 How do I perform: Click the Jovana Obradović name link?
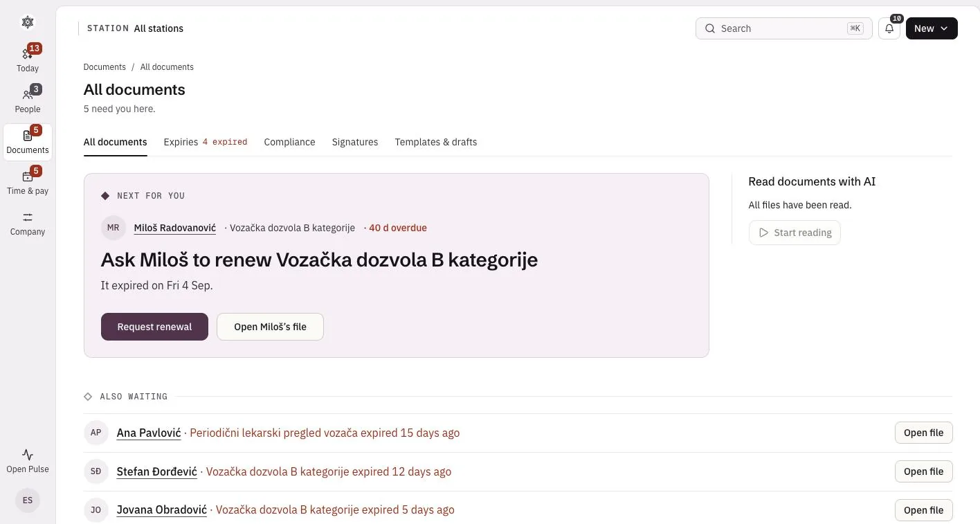tap(162, 510)
